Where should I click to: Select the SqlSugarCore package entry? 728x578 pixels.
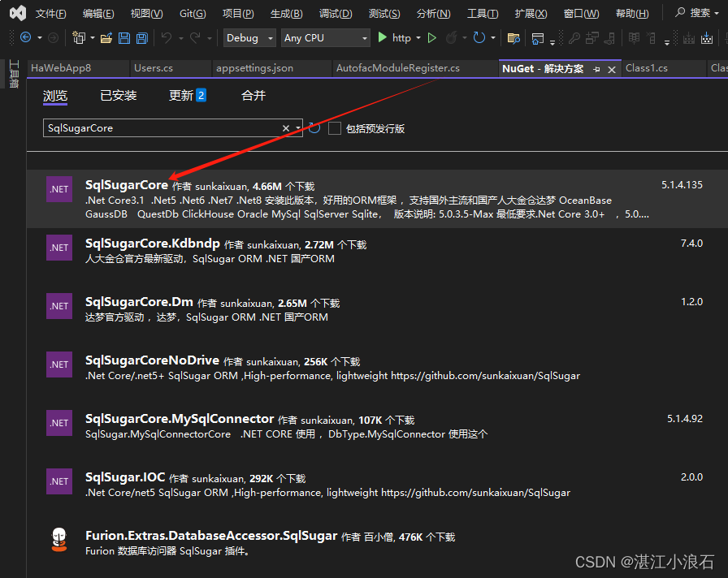coord(377,199)
